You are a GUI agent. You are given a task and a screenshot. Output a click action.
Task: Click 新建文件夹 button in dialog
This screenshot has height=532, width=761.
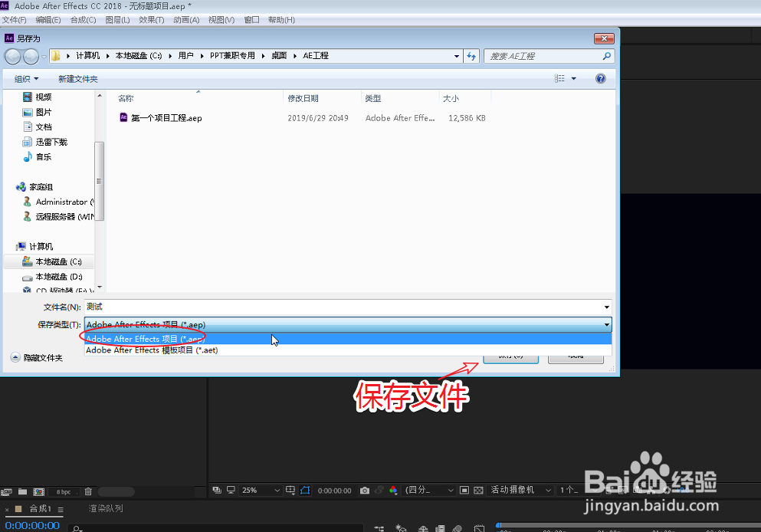(x=77, y=79)
